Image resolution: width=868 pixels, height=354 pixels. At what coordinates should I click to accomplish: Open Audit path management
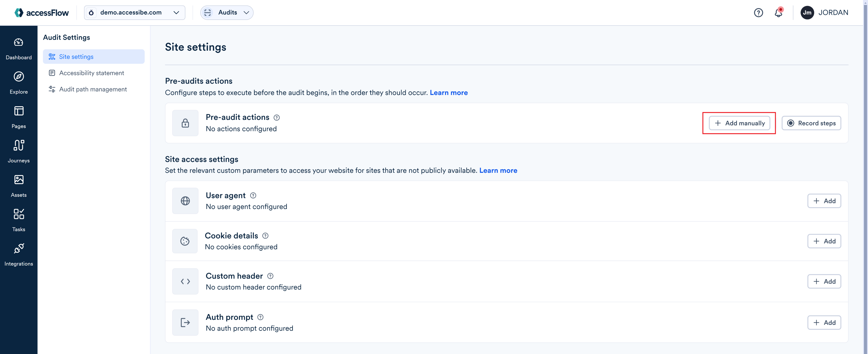coord(93,89)
